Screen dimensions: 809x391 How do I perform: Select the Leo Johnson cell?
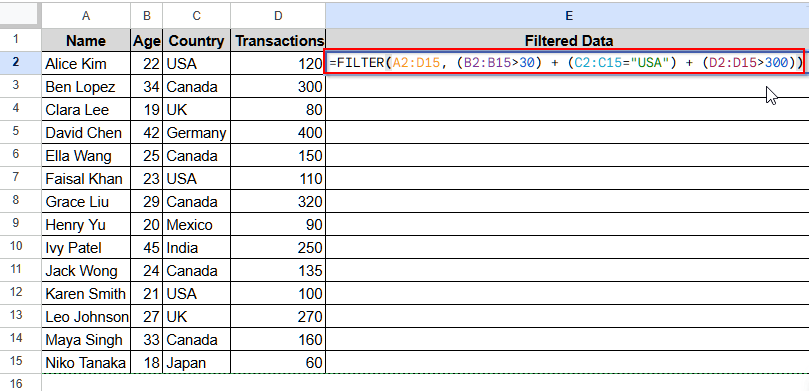(x=86, y=316)
